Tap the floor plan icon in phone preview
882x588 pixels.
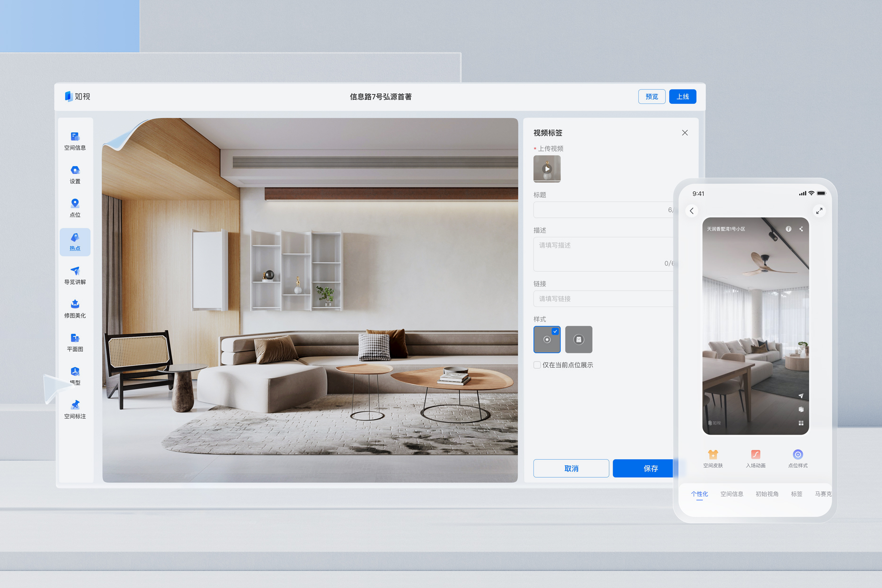[801, 410]
